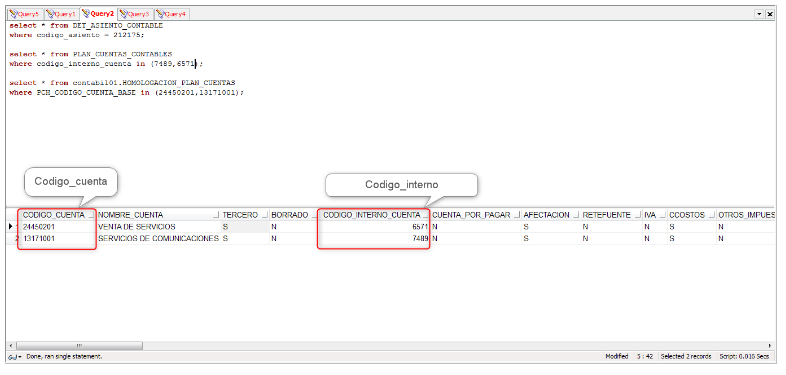
Task: Open the Query1 tab
Action: click(62, 14)
